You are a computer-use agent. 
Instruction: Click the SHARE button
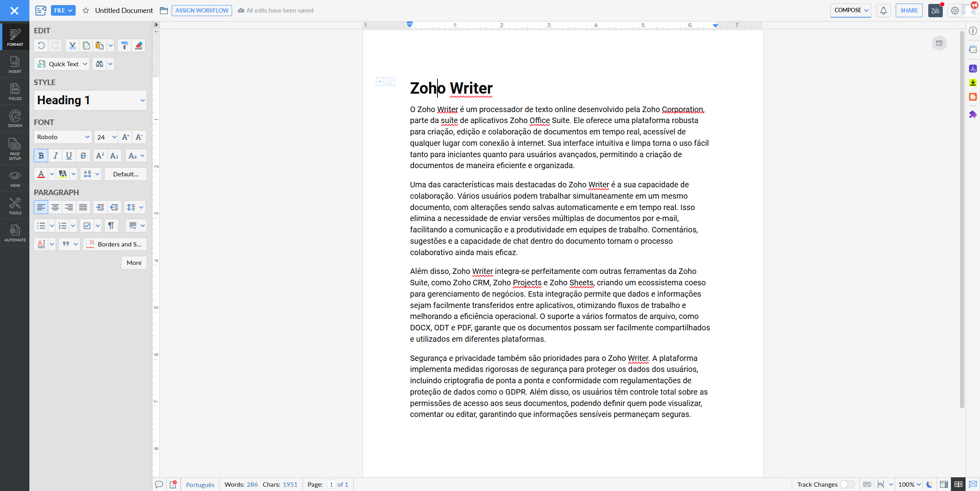coord(909,11)
